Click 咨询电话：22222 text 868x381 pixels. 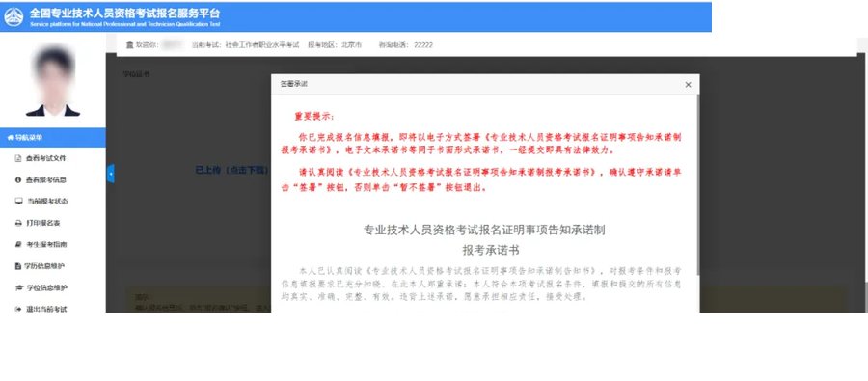(406, 45)
